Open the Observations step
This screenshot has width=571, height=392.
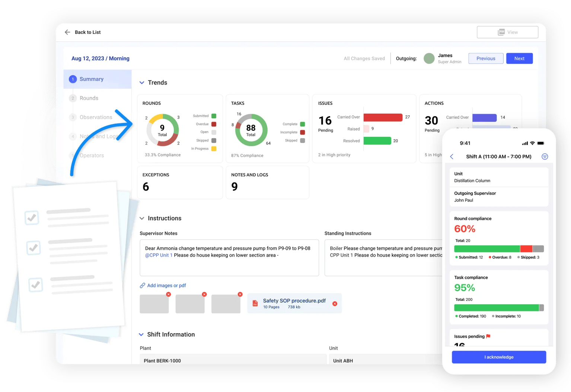click(x=96, y=117)
